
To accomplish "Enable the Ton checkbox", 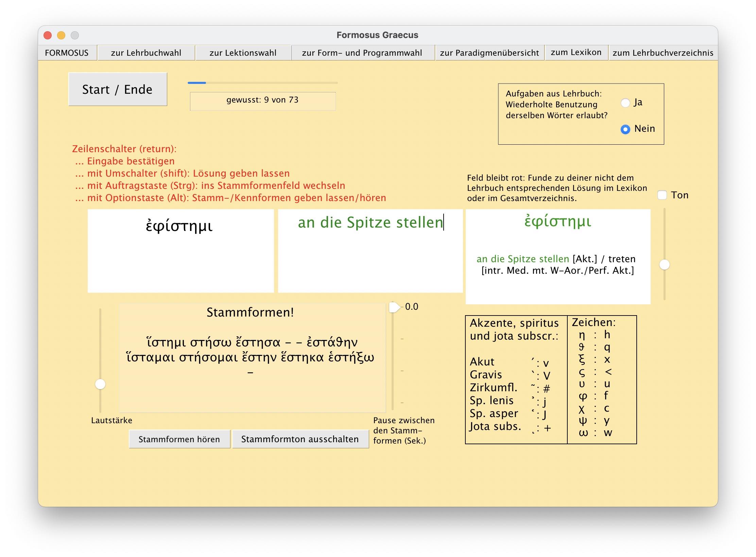I will (662, 195).
